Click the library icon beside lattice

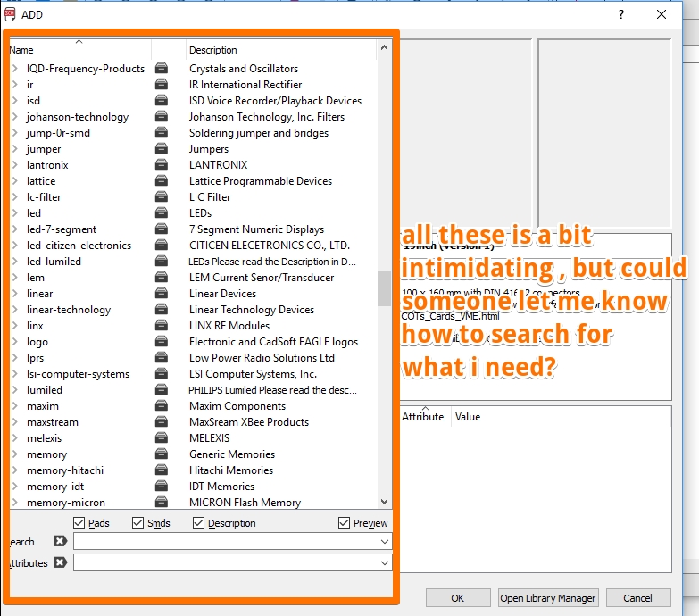162,180
